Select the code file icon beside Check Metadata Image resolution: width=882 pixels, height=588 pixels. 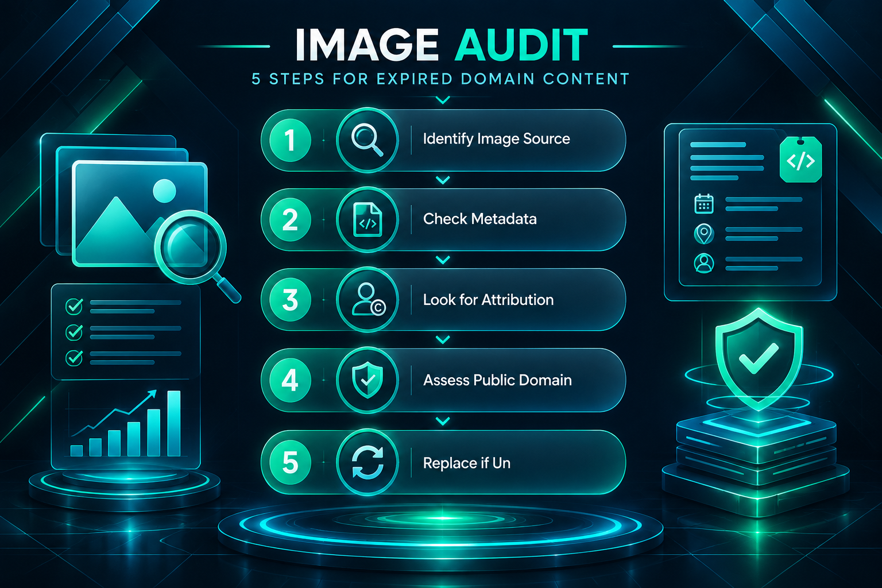pos(367,220)
